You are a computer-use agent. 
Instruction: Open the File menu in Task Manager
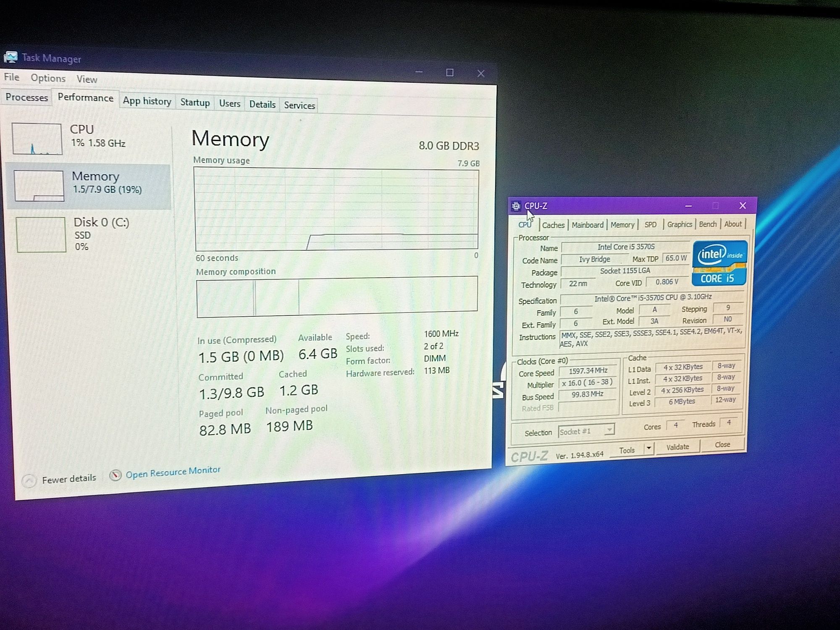(x=12, y=77)
